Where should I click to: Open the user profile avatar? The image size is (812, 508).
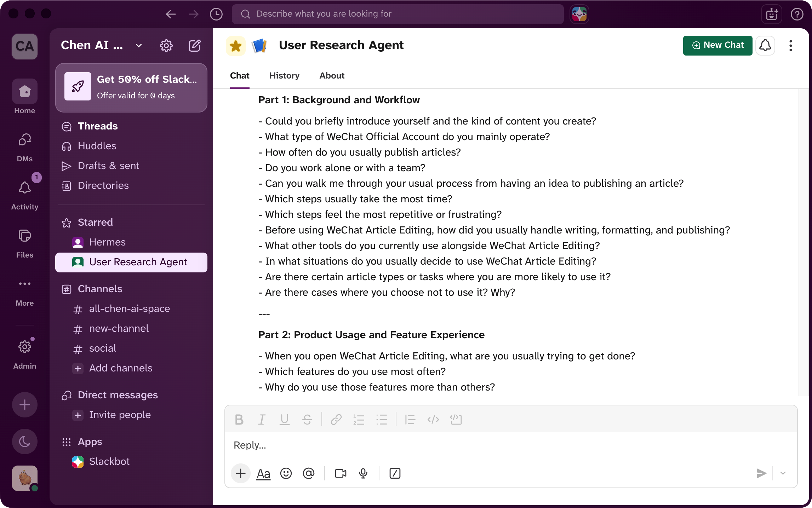click(x=25, y=478)
